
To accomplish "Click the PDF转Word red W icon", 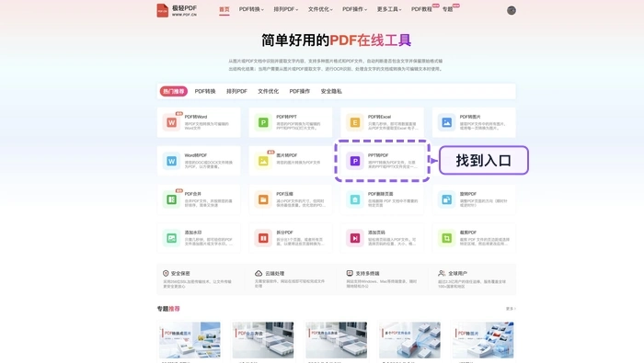I will point(172,122).
